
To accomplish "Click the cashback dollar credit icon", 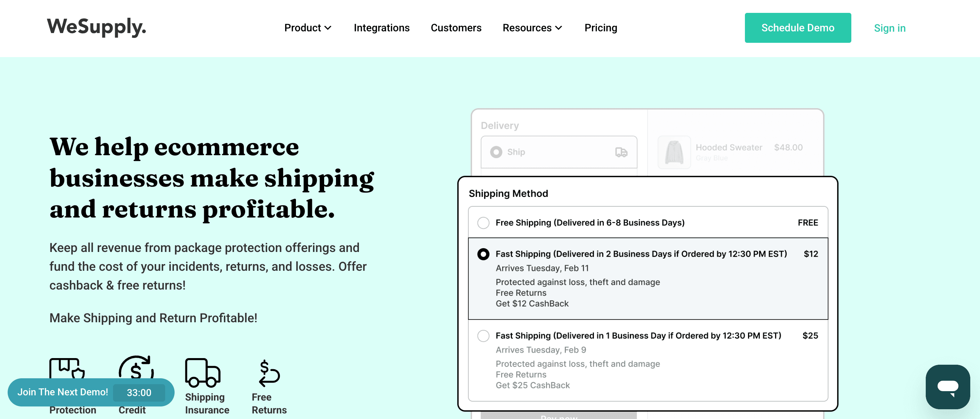I will 136,367.
